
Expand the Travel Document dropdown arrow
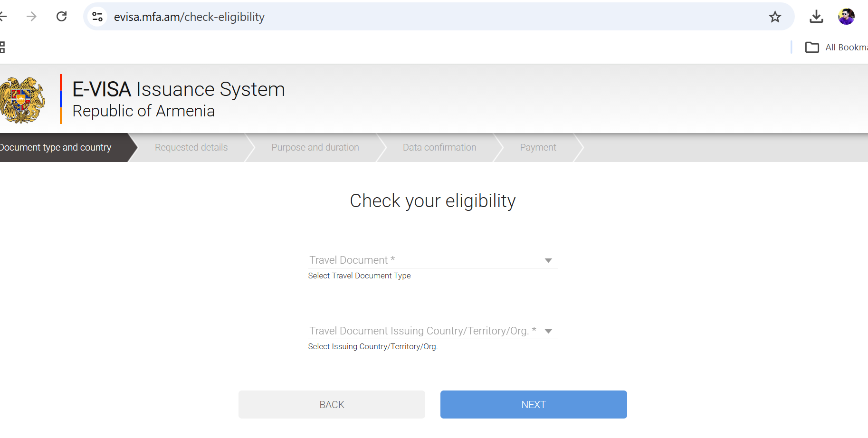point(548,260)
